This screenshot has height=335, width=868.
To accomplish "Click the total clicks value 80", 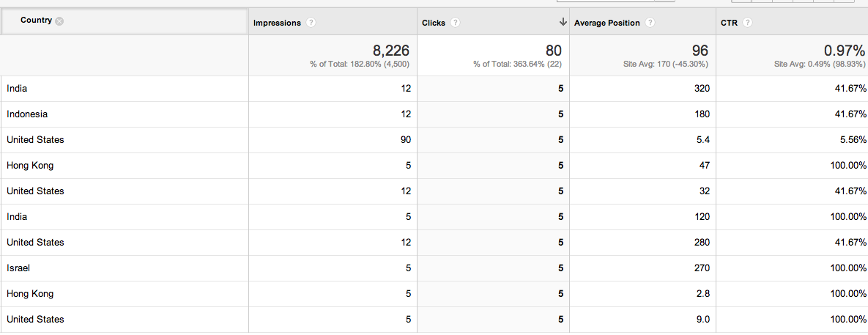I will [554, 51].
